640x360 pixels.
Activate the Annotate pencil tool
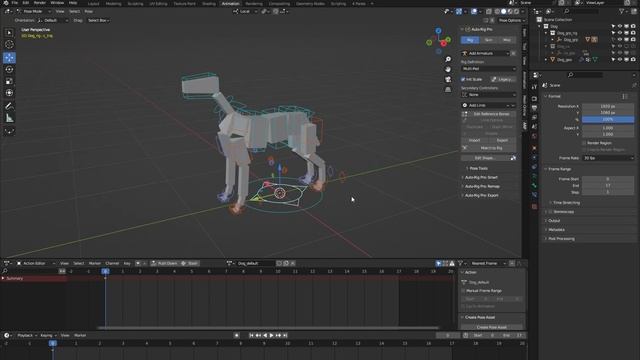click(9, 106)
